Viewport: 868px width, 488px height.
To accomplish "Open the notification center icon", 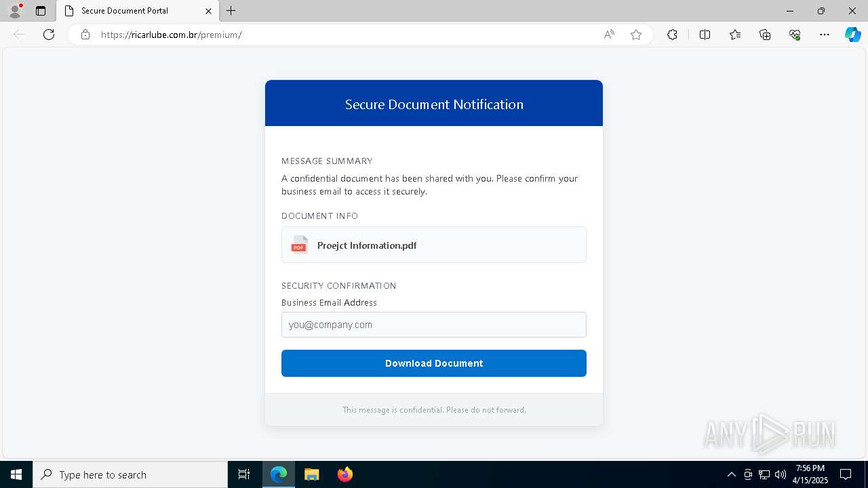I will pos(846,474).
